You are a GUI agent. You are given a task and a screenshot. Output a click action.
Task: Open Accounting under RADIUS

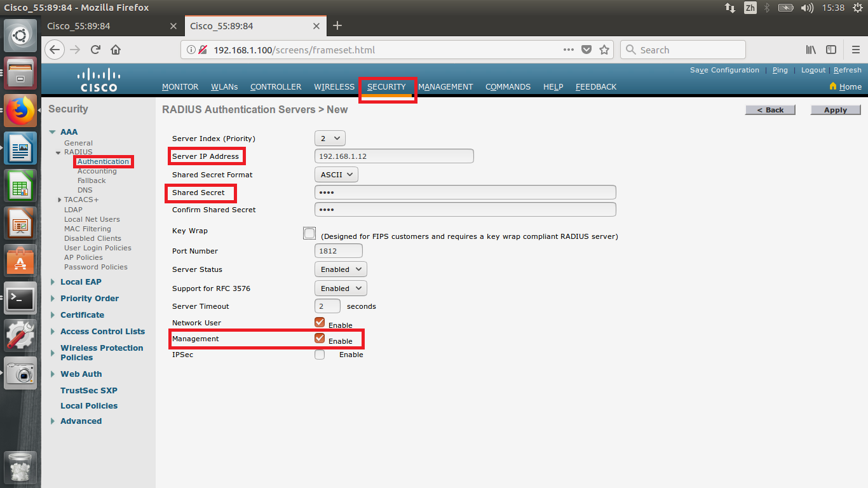click(x=97, y=171)
